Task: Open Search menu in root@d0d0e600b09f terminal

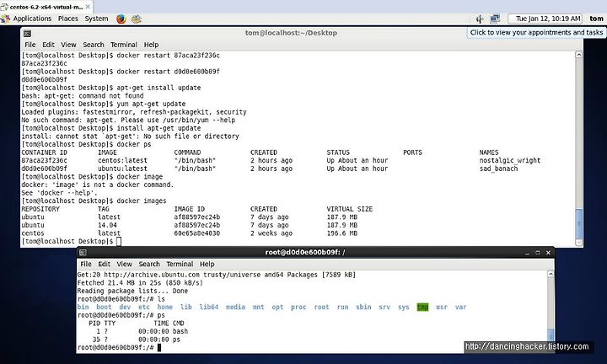Action: pos(149,265)
